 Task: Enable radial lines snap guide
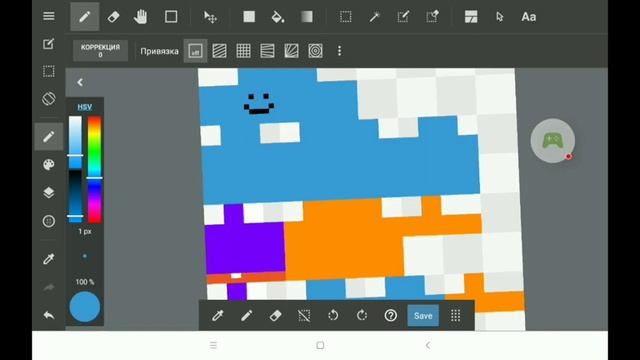click(x=291, y=51)
